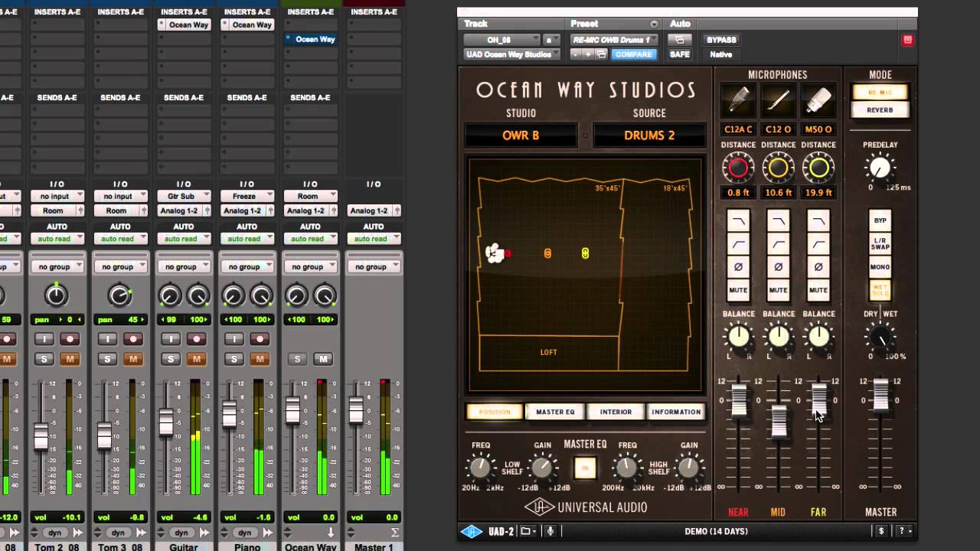This screenshot has width=980, height=551.
Task: Click the BYPASS button in the plug-in header
Action: [721, 40]
